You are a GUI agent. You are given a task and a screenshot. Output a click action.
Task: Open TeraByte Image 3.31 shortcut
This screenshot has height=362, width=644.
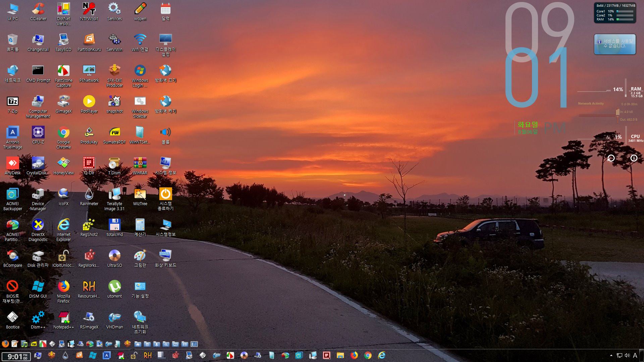[x=114, y=199]
